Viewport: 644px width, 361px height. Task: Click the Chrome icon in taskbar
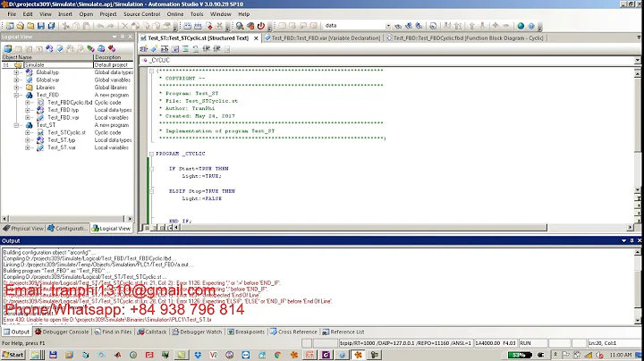point(278,355)
